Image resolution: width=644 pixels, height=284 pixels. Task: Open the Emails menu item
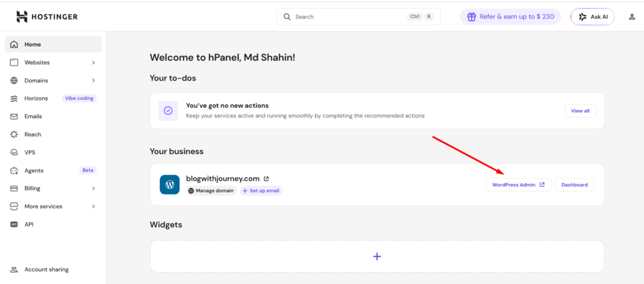(33, 116)
